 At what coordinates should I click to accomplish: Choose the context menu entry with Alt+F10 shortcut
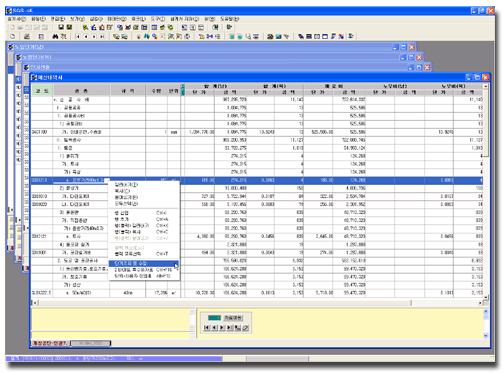(x=144, y=276)
